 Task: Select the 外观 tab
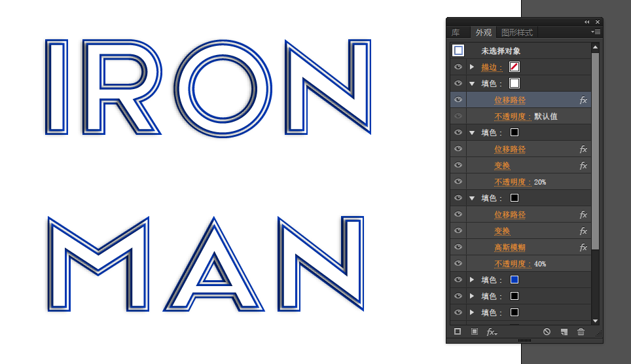[x=483, y=32]
